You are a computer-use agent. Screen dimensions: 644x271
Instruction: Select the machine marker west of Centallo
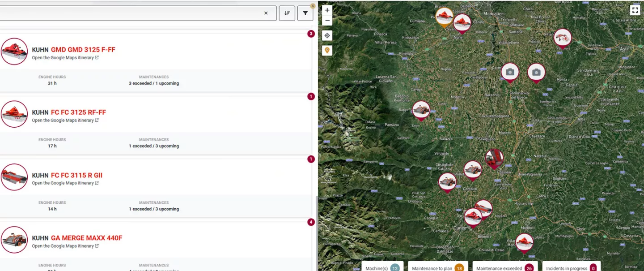tap(447, 182)
